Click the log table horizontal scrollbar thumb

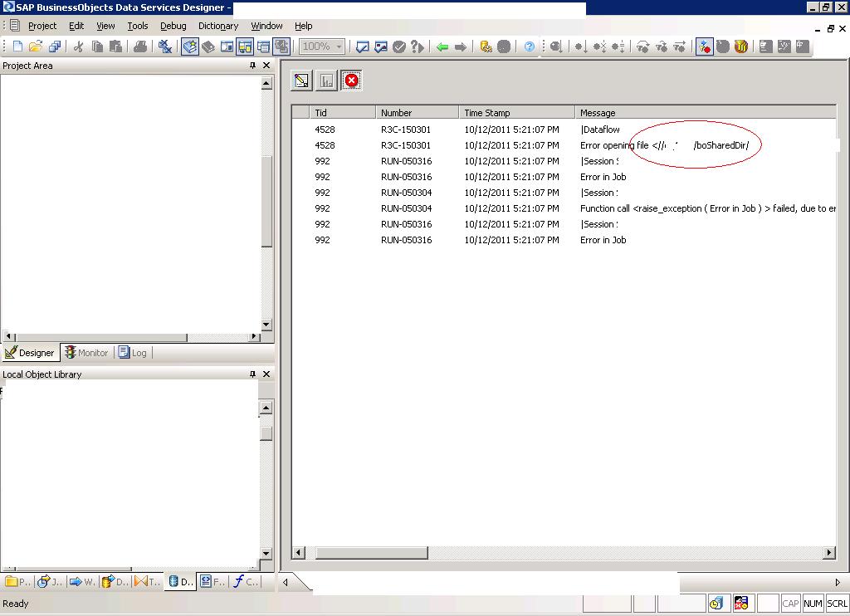(x=372, y=553)
